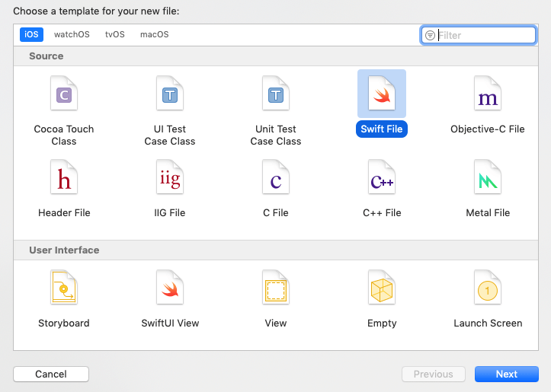Screen dimensions: 551x392
Task: Choose the Empty interface template icon
Action: pyautogui.click(x=381, y=288)
